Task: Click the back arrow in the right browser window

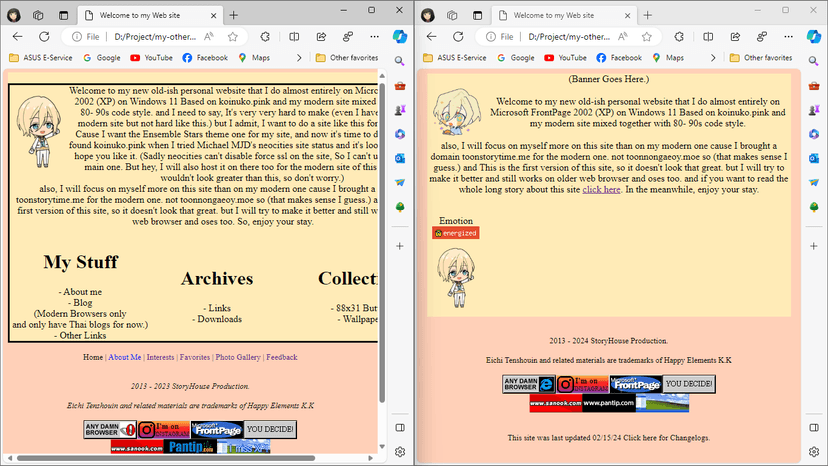Action: pos(432,36)
